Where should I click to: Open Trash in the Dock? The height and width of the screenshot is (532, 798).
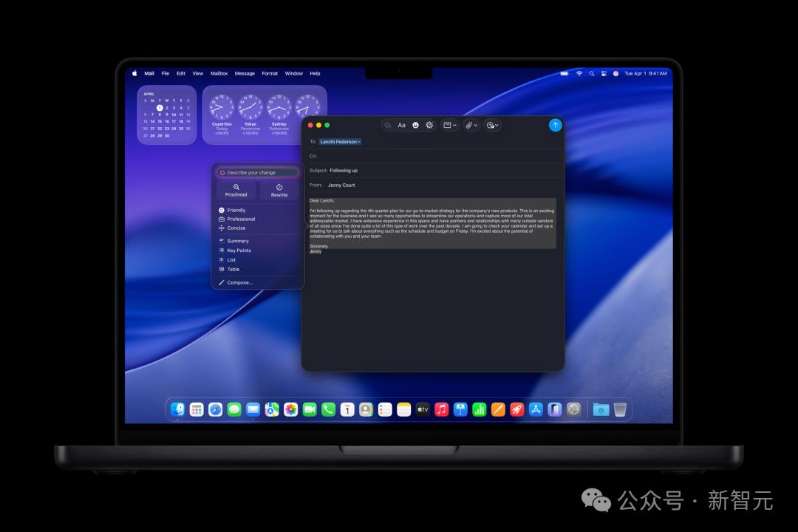point(620,409)
